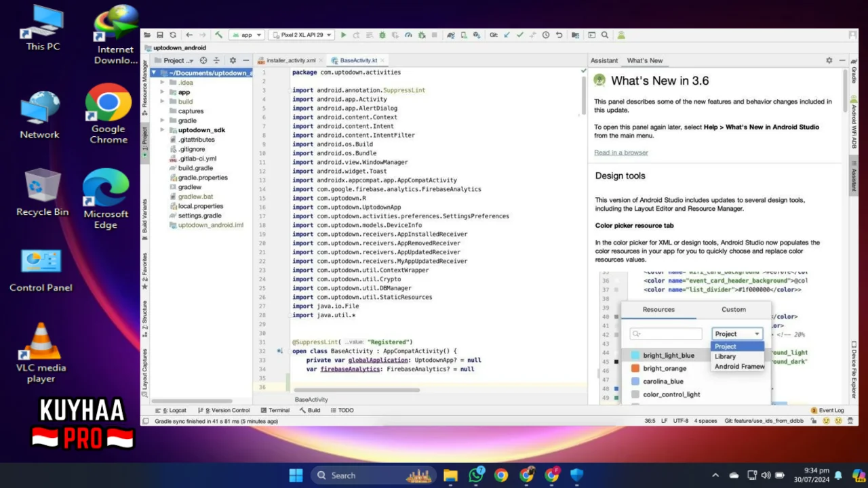
Task: Navigate back with the left arrow icon
Action: pos(189,35)
